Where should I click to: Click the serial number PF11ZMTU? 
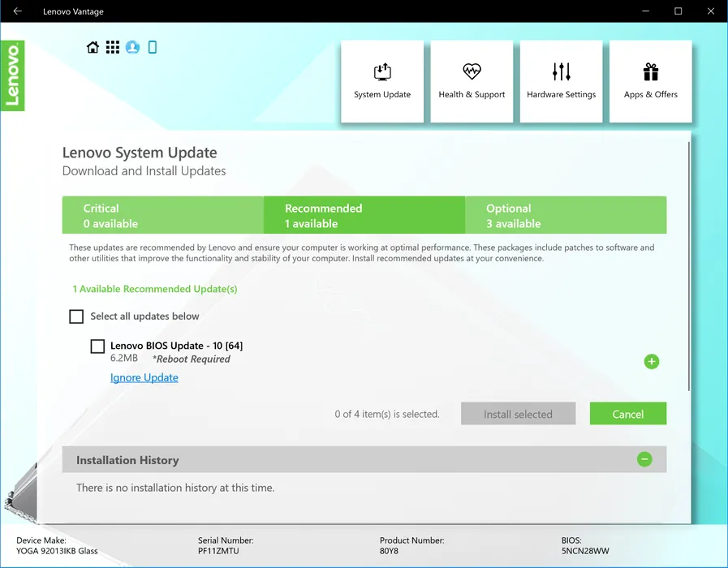click(x=218, y=551)
